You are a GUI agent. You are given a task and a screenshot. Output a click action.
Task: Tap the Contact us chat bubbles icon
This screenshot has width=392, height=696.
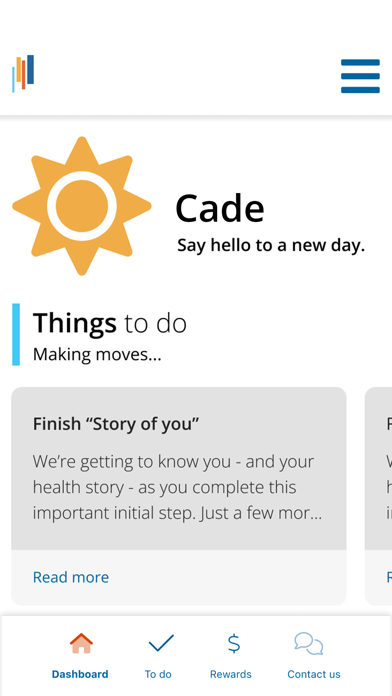coord(309,644)
